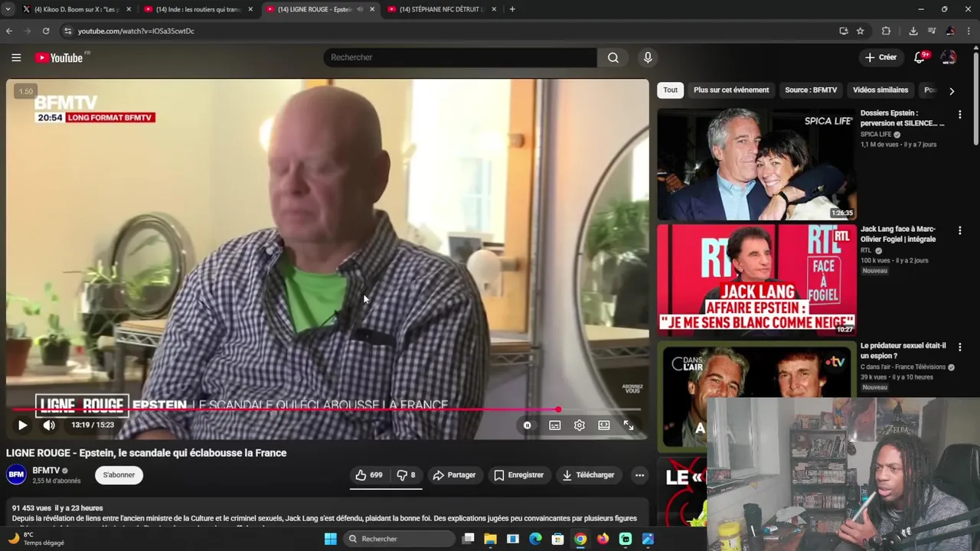Share the video with Partager

454,475
